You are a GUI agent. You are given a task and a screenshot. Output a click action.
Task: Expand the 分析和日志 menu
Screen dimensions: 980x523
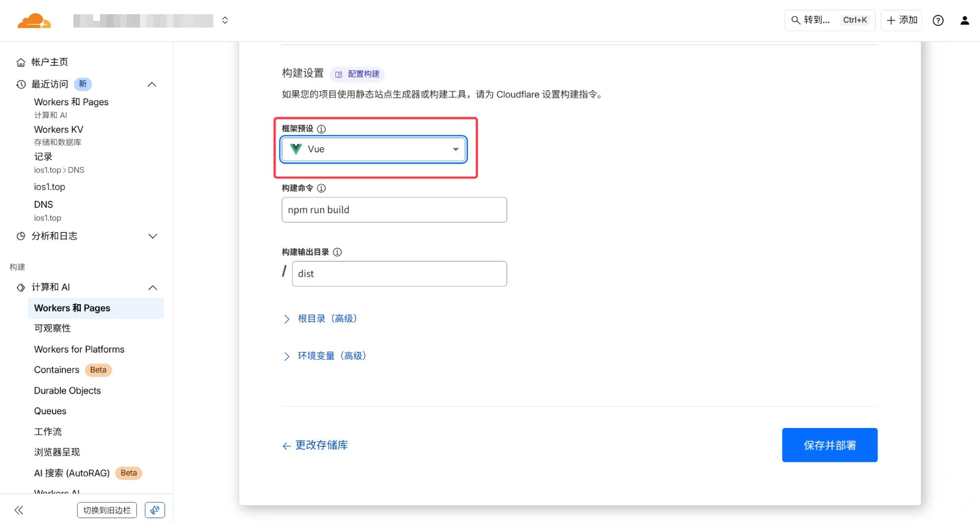[x=152, y=236]
